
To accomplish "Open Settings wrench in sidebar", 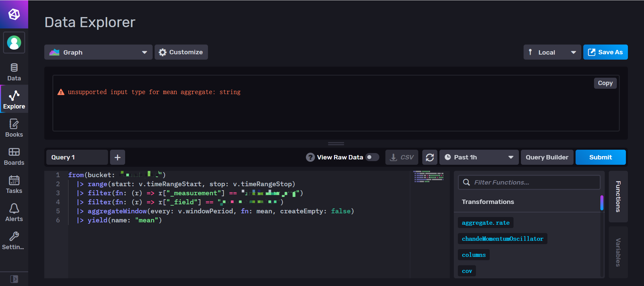I will 14,241.
